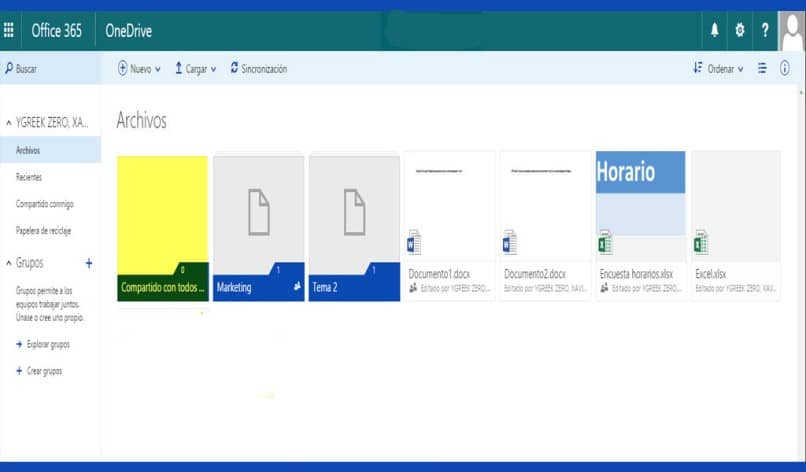Select Archivos in the sidebar
This screenshot has height=472, width=806.
pos(50,150)
